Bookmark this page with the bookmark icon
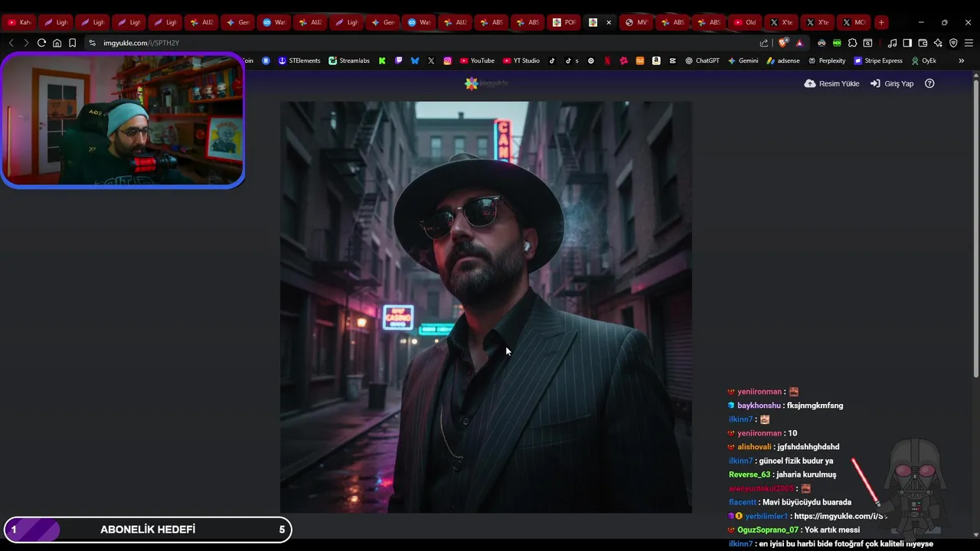The width and height of the screenshot is (980, 551). (x=72, y=43)
